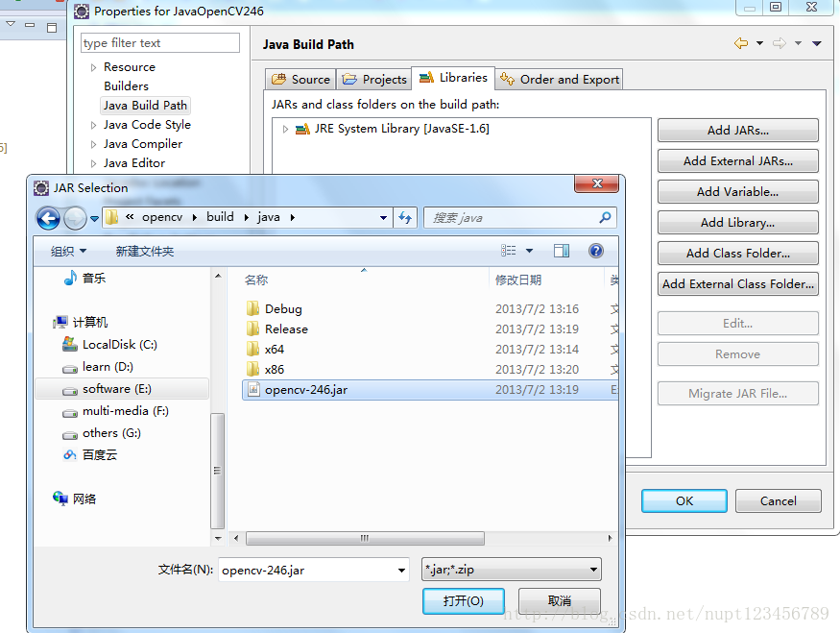Screen dimensions: 840x633
Task: Click the magnifier icon in the search box
Action: [x=605, y=218]
